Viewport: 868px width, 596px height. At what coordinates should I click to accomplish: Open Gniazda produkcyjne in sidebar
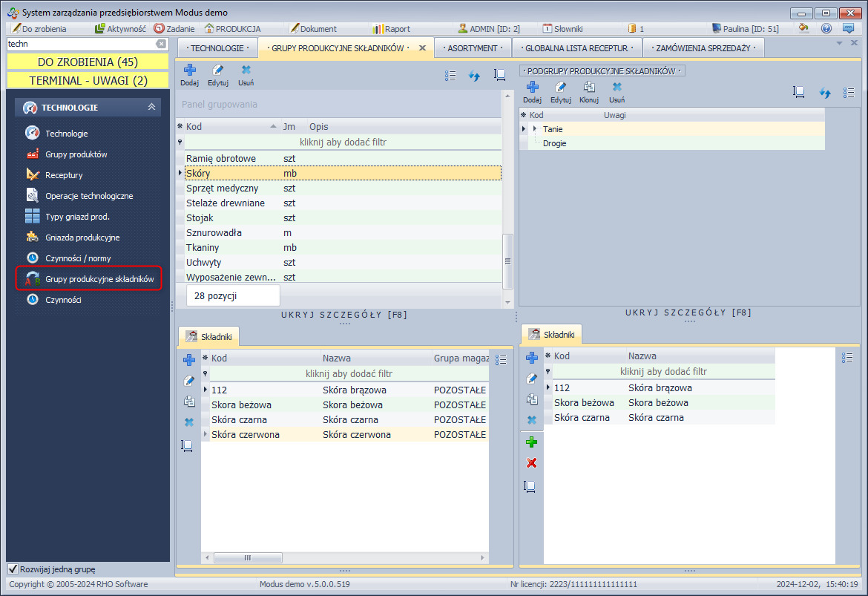(82, 238)
